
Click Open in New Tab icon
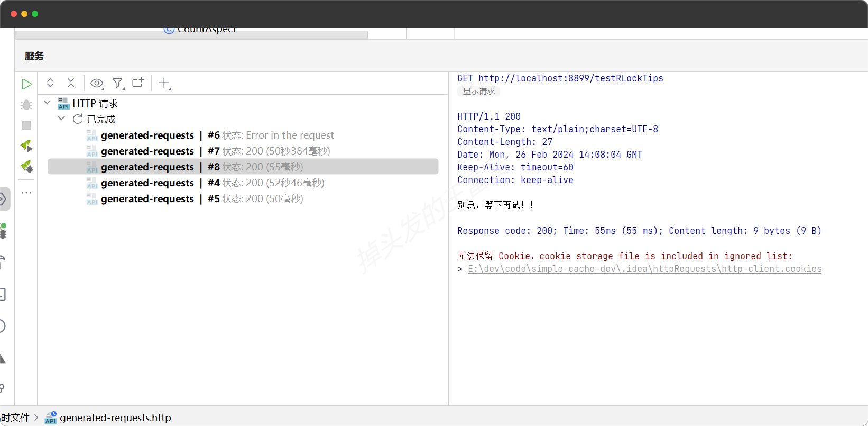click(x=138, y=83)
